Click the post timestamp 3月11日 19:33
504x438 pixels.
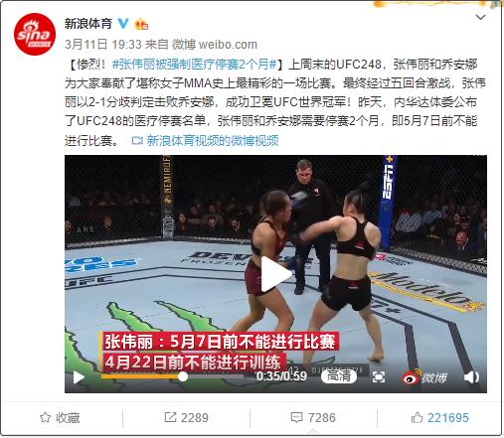pyautogui.click(x=103, y=45)
